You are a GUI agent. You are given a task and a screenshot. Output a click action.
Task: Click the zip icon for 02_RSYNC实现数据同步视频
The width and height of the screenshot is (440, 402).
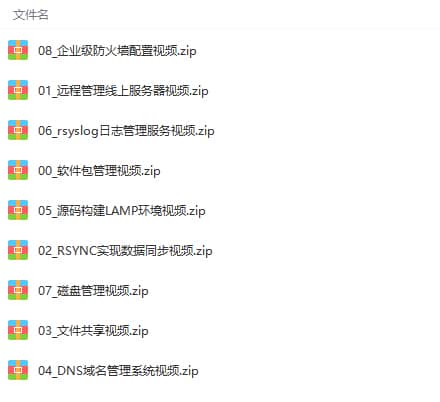click(x=18, y=250)
